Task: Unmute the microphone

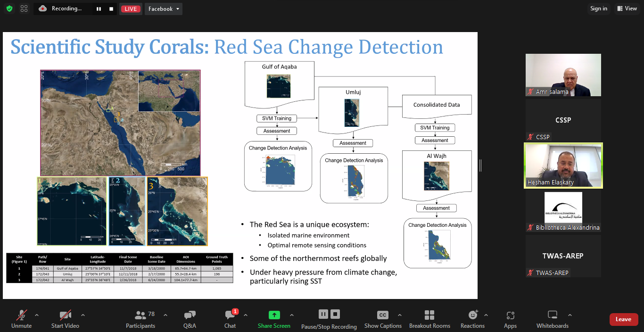Action: click(x=21, y=319)
